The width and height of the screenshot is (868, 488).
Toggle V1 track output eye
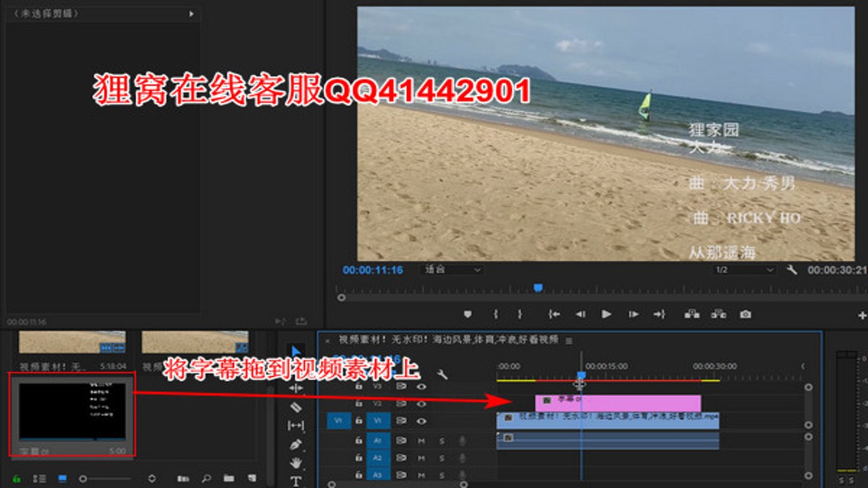tap(422, 421)
